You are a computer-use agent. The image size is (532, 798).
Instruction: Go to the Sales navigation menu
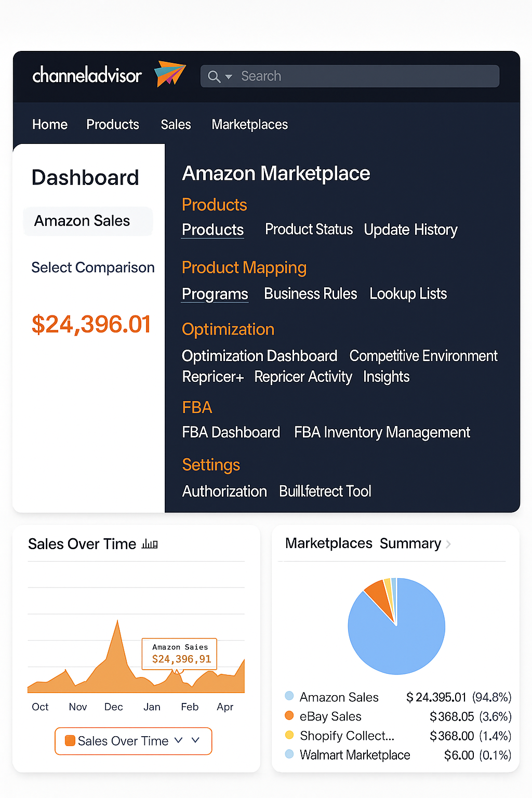click(176, 125)
